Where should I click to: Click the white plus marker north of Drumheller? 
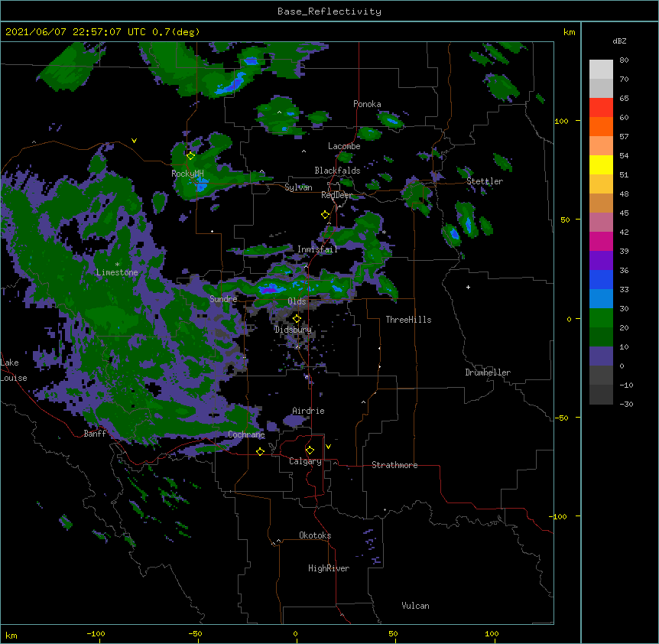point(468,287)
